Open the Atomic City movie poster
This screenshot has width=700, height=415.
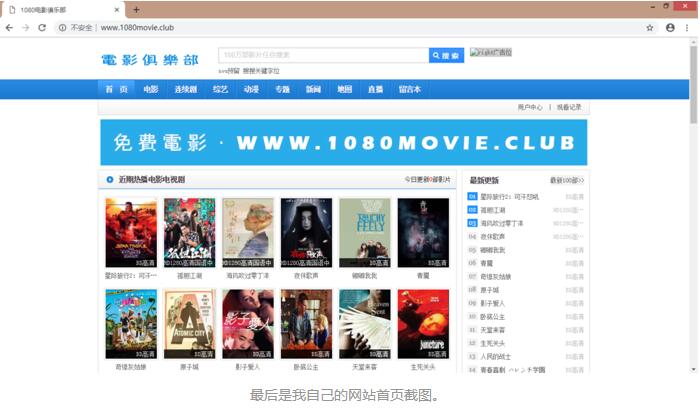point(189,324)
